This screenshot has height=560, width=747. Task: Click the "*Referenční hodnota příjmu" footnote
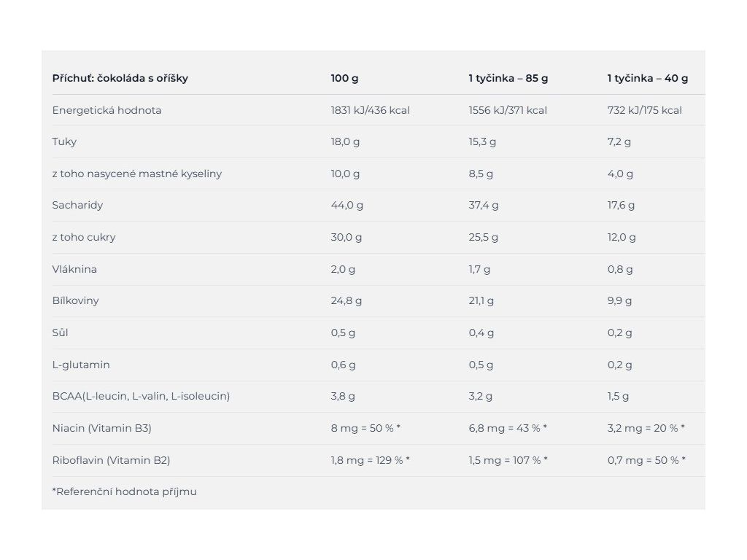point(124,491)
